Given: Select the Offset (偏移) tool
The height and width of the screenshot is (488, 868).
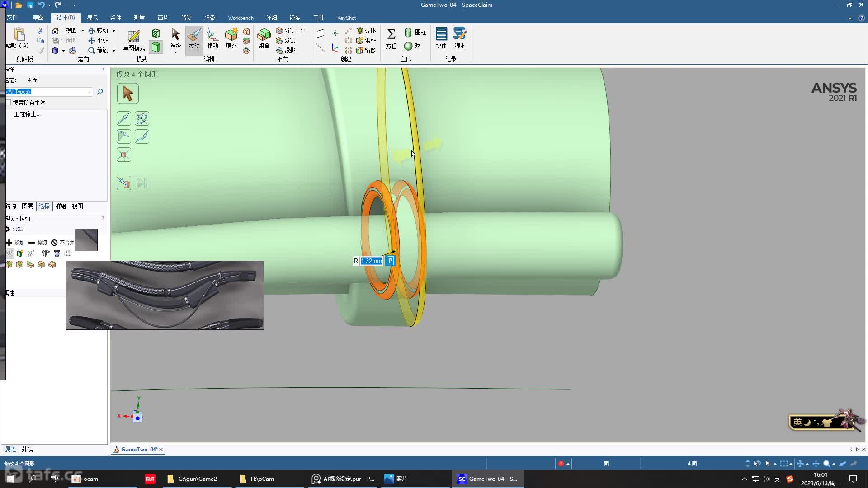Looking at the screenshot, I should 366,40.
